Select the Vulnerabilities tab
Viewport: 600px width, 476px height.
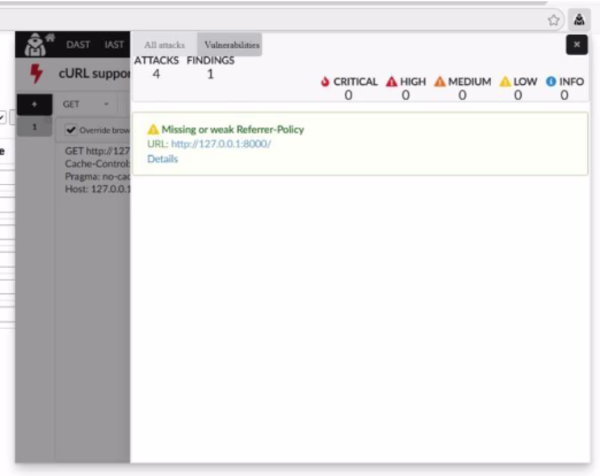232,45
